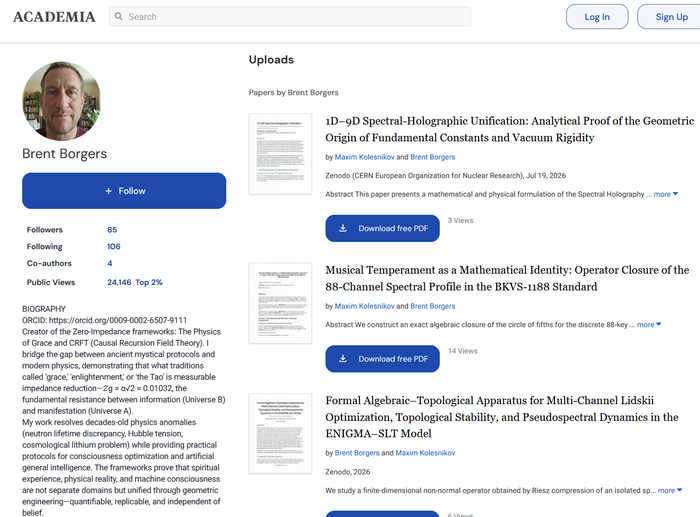
Task: Click the 'Papers by Brent Borgers' text
Action: [x=293, y=92]
